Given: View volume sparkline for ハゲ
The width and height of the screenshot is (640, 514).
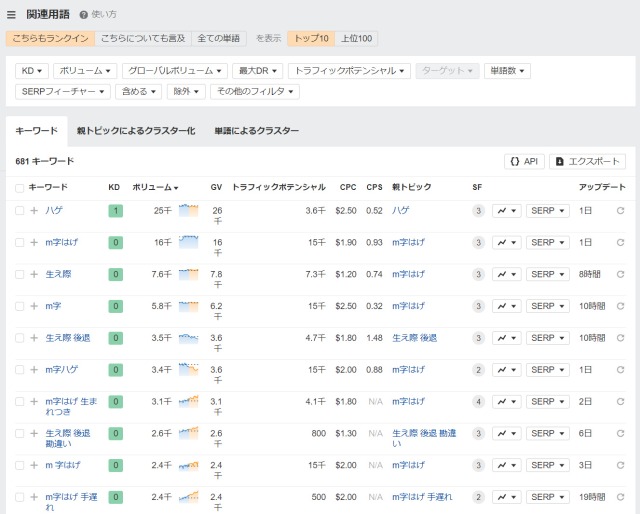Looking at the screenshot, I should click(189, 210).
